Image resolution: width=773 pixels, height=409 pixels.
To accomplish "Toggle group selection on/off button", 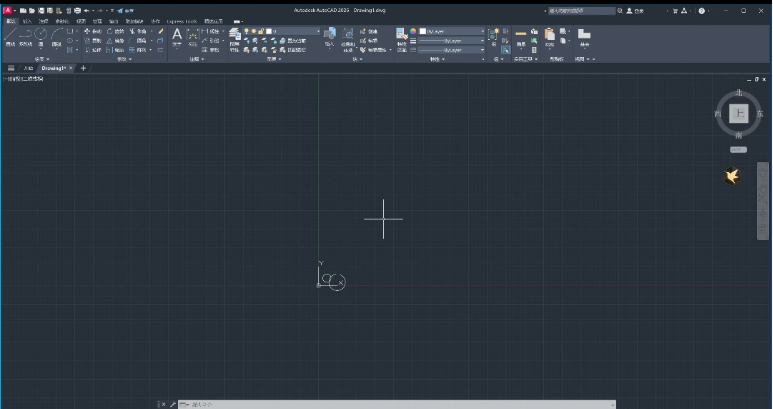I will click(x=505, y=50).
